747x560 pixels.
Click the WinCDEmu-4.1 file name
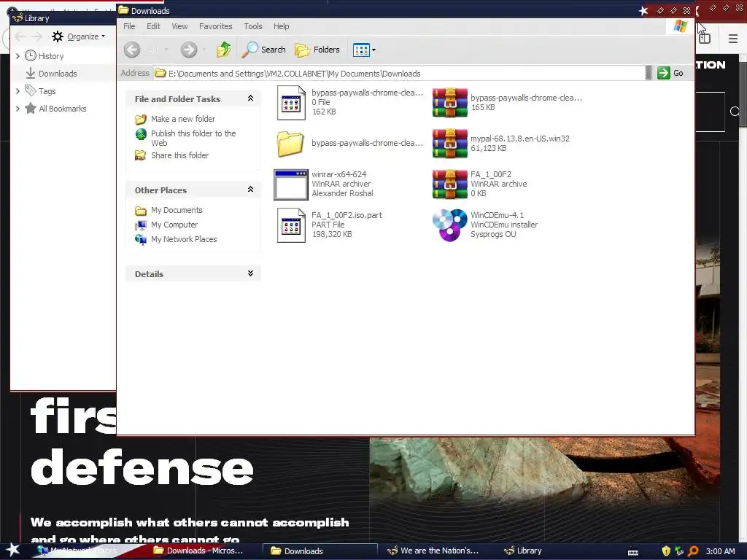497,215
